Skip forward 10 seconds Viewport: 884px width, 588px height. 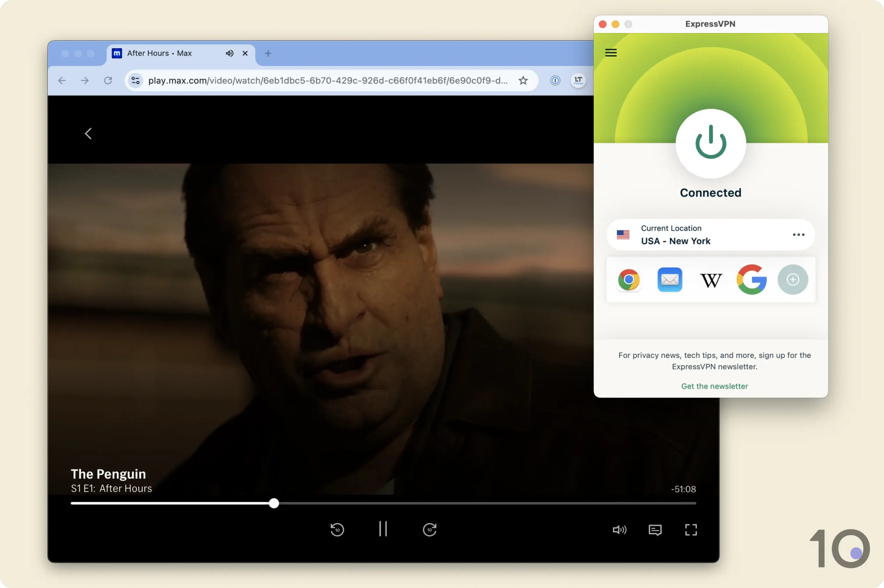coord(430,529)
